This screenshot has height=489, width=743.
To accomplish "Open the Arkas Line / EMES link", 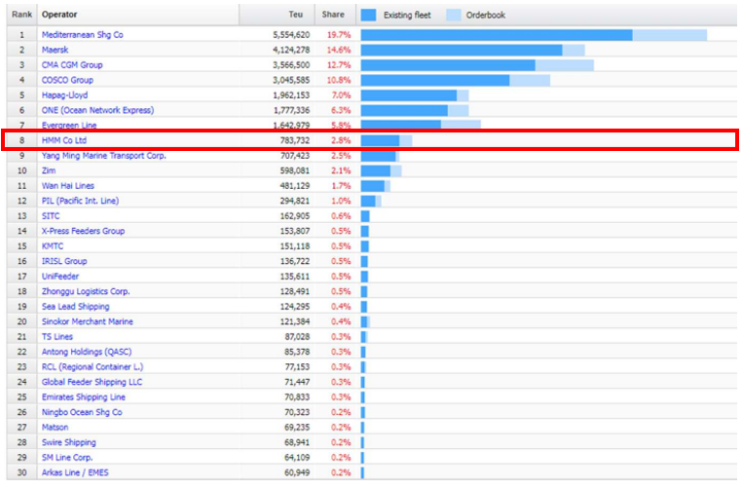I will 75,472.
